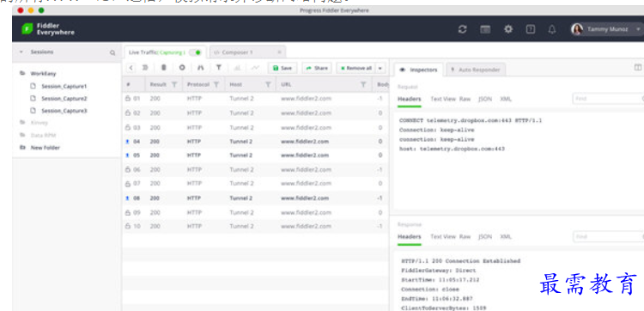Switch to Auto Responder tab
Screen dimensions: 644x311
point(476,70)
